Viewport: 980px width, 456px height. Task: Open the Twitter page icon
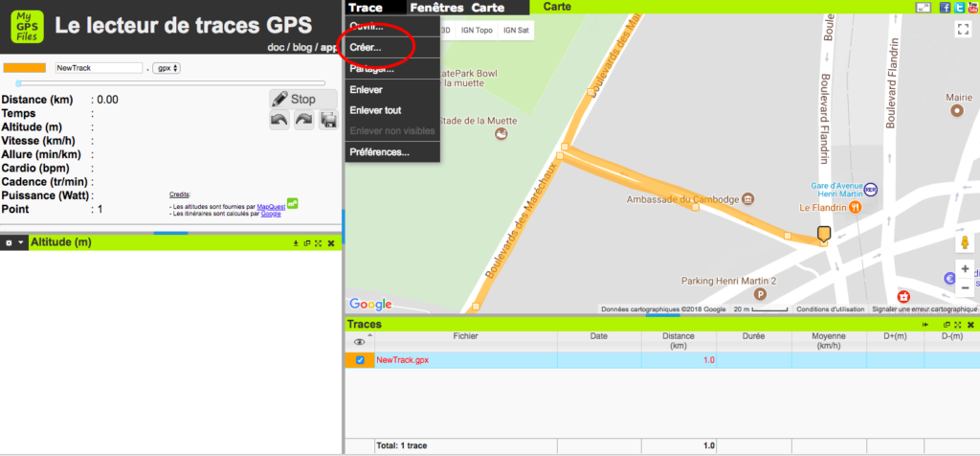pos(957,7)
